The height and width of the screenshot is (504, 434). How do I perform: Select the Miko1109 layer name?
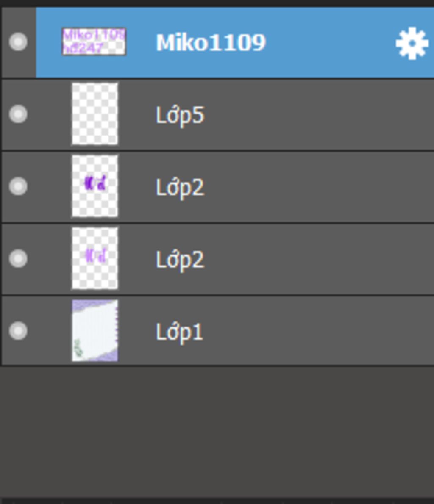[211, 42]
